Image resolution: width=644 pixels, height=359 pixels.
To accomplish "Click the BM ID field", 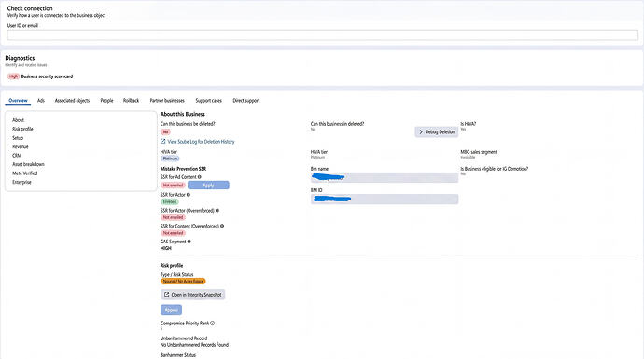I will (x=385, y=199).
